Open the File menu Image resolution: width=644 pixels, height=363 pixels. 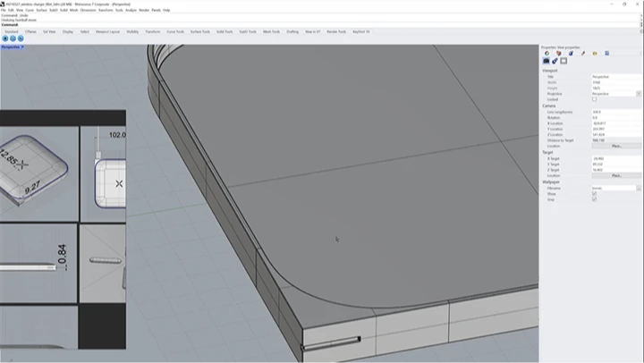coord(4,10)
